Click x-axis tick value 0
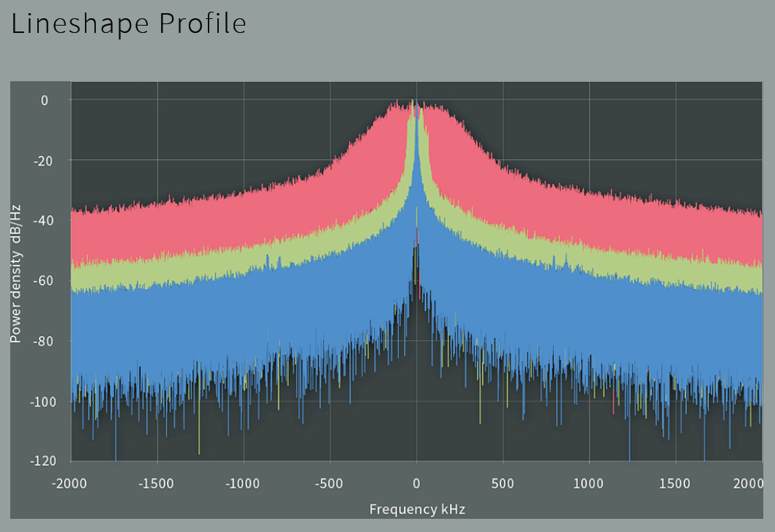The width and height of the screenshot is (775, 532). click(416, 484)
